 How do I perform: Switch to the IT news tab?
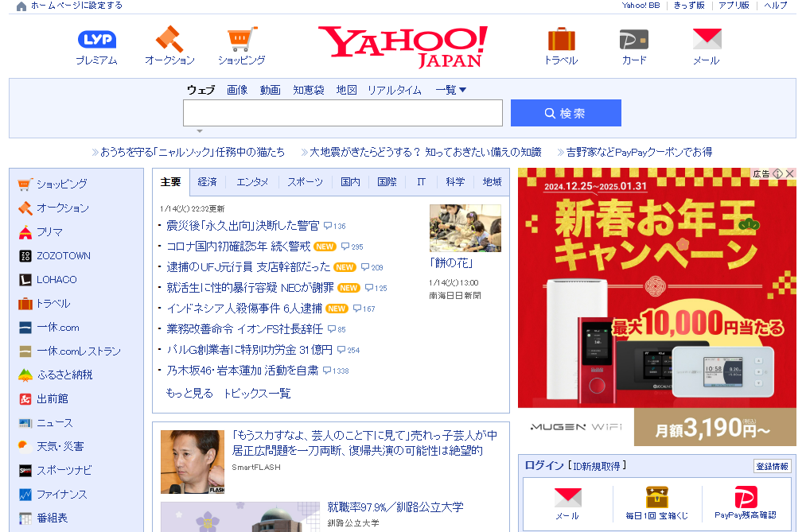click(422, 182)
